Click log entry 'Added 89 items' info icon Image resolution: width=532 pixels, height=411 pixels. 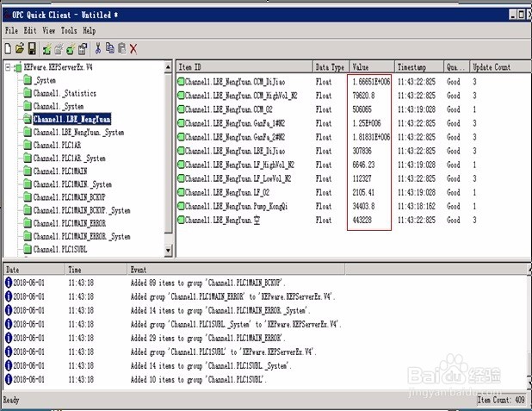tap(9, 283)
